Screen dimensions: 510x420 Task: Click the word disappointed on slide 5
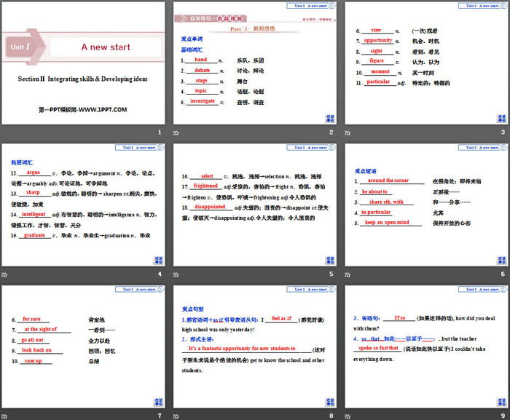click(210, 207)
